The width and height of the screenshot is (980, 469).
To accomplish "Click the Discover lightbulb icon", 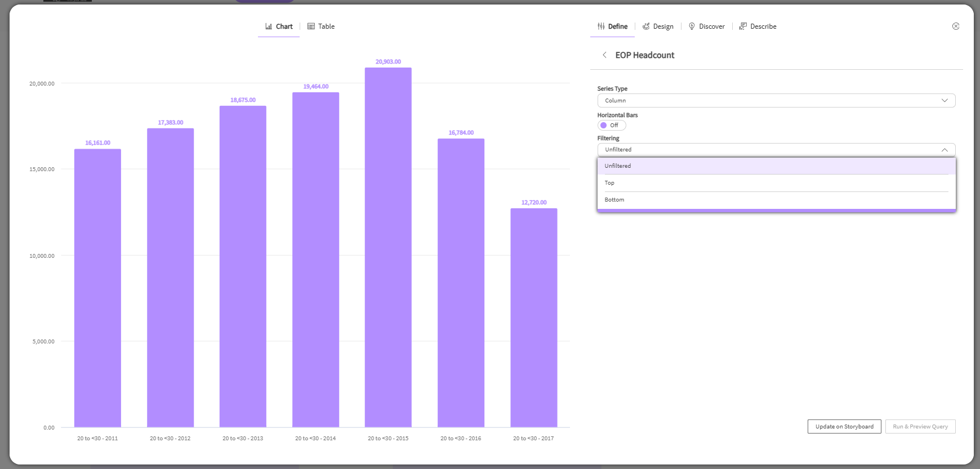I will pos(692,26).
